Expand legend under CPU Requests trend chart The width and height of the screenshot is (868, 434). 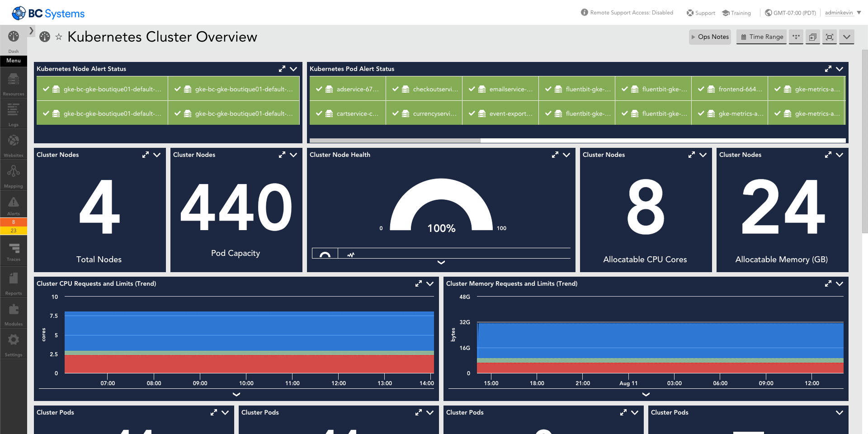coord(236,394)
